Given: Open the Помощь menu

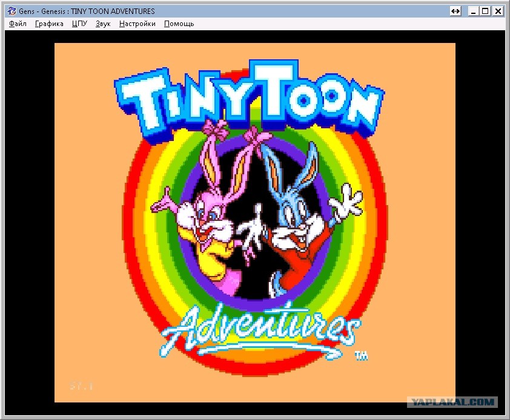Looking at the screenshot, I should tap(179, 24).
